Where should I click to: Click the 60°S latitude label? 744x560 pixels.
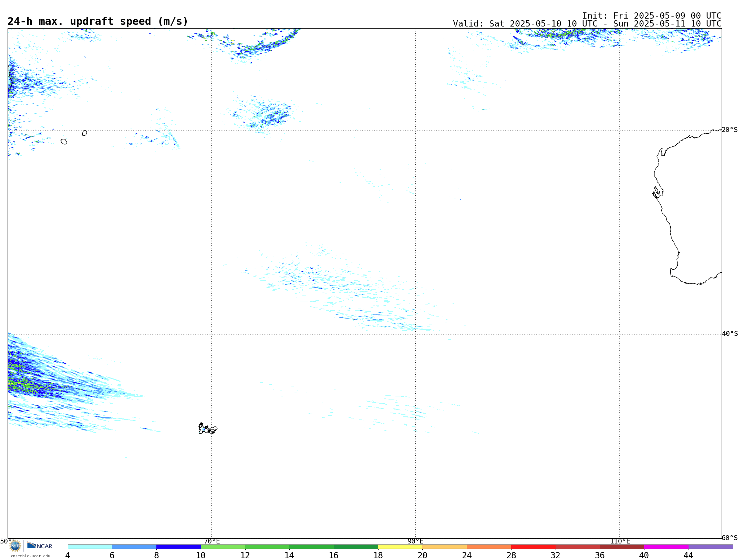pyautogui.click(x=730, y=538)
